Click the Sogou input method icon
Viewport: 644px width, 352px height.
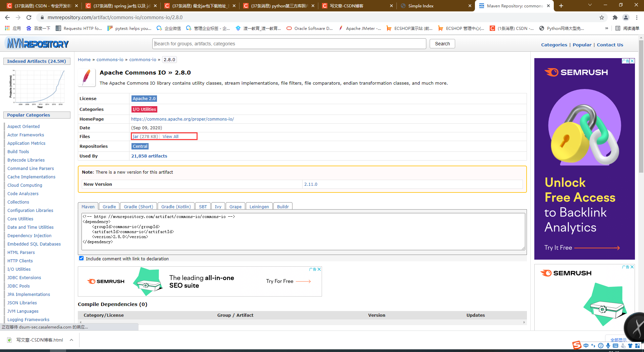coord(577,345)
